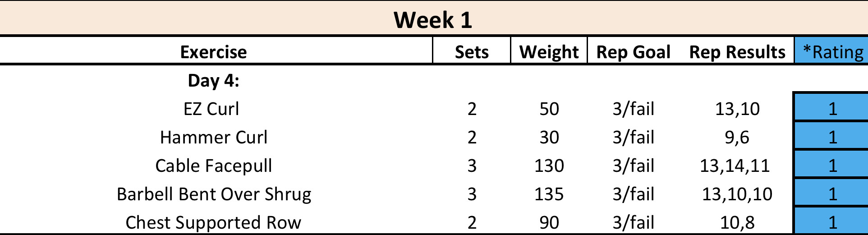Click Barbell Bent Over Shrug weight 135
This screenshot has width=868, height=235.
click(549, 194)
